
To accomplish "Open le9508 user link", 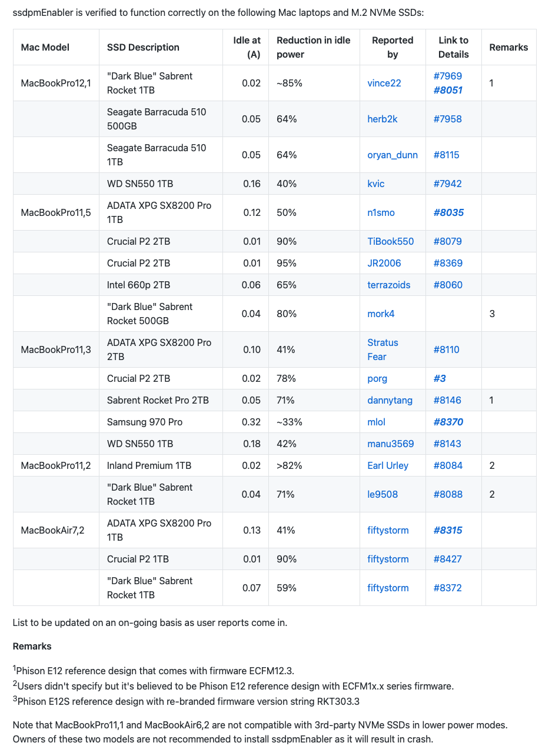I will click(383, 494).
